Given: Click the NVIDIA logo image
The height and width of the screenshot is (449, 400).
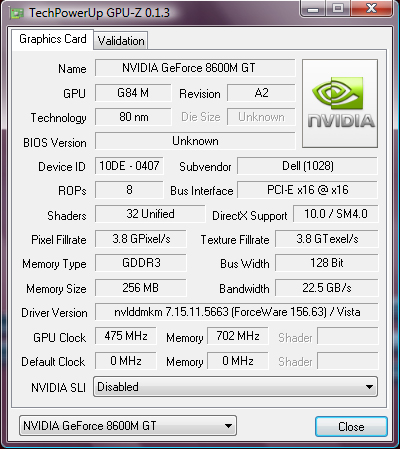Looking at the screenshot, I should [x=340, y=103].
